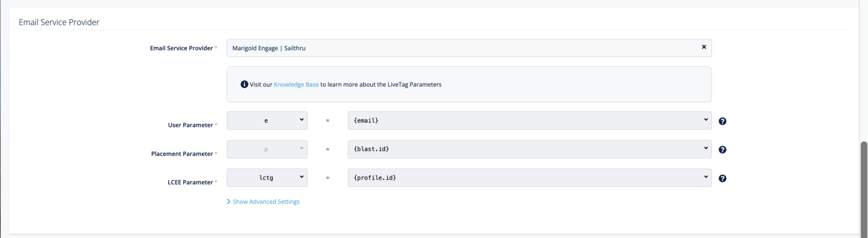Click the User Parameter field label

(190, 125)
